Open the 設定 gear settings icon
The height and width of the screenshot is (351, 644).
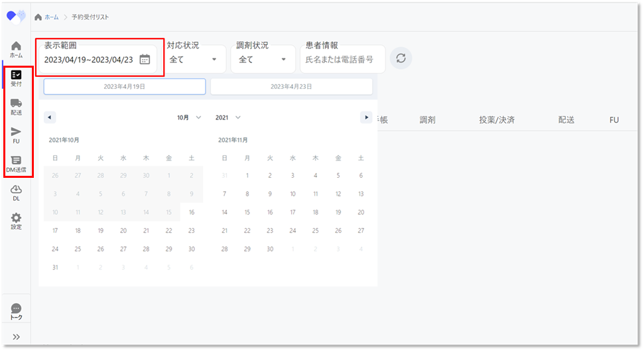17,220
